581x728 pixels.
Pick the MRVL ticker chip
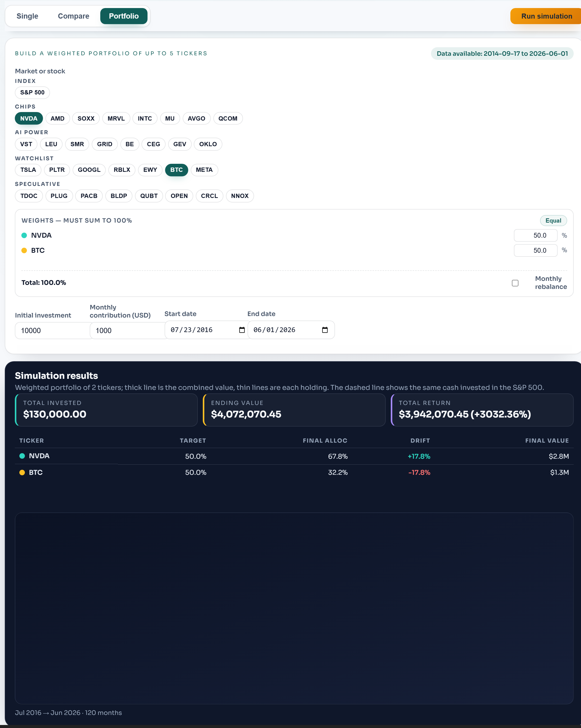[116, 119]
